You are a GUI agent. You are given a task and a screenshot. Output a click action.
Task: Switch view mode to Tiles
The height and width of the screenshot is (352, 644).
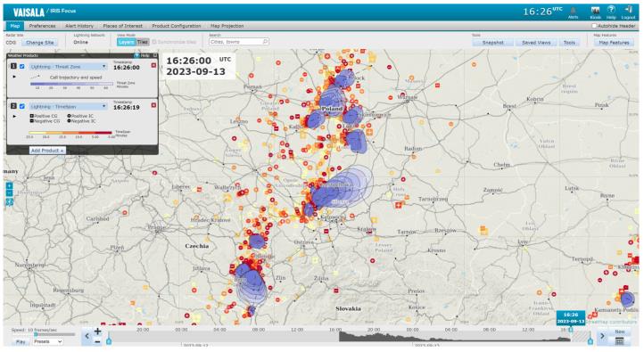pos(142,42)
